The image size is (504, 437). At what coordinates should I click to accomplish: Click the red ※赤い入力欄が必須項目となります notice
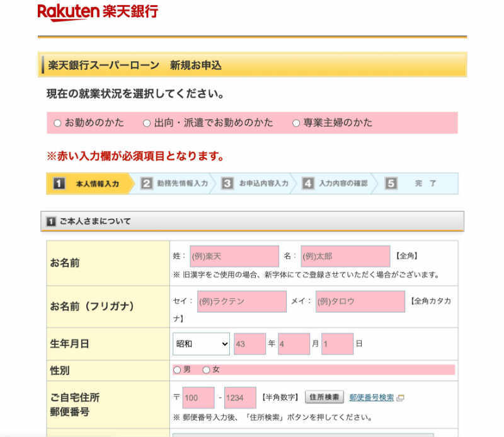135,156
